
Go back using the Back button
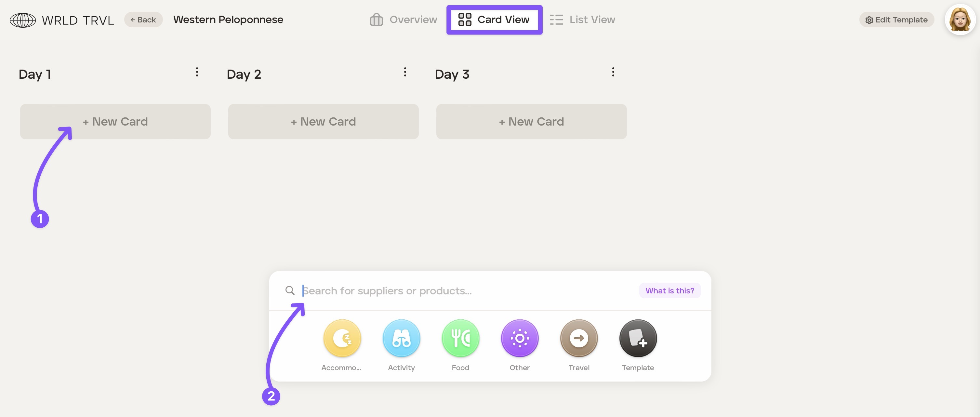click(x=143, y=20)
